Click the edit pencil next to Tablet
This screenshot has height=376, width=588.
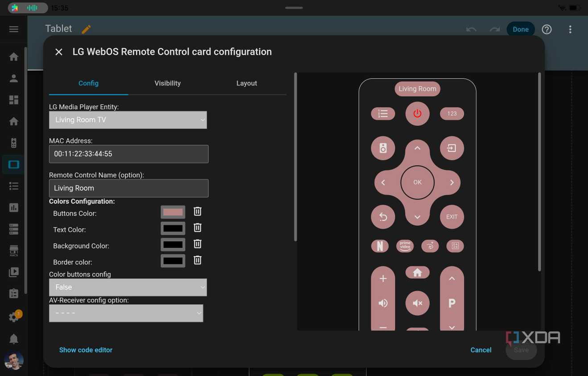pyautogui.click(x=86, y=29)
